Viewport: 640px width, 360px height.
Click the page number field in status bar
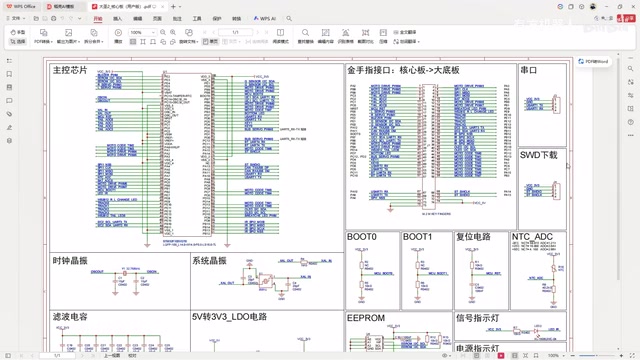[x=57, y=356]
